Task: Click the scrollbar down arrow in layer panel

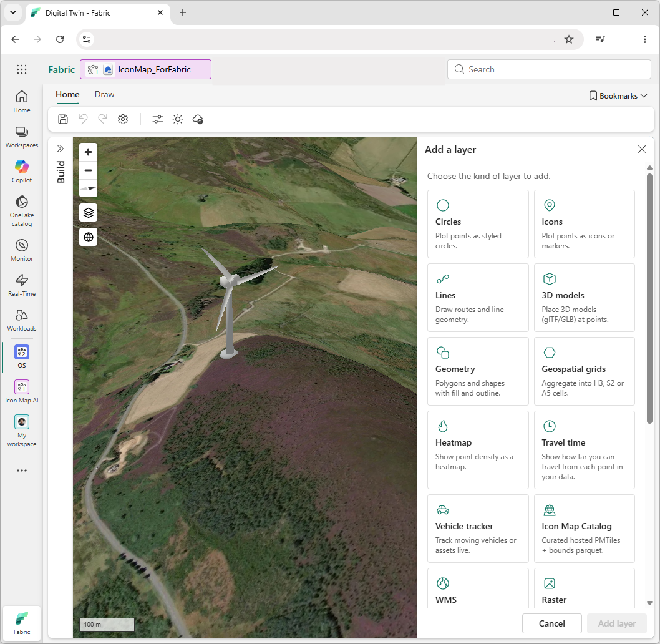Action: pyautogui.click(x=649, y=603)
